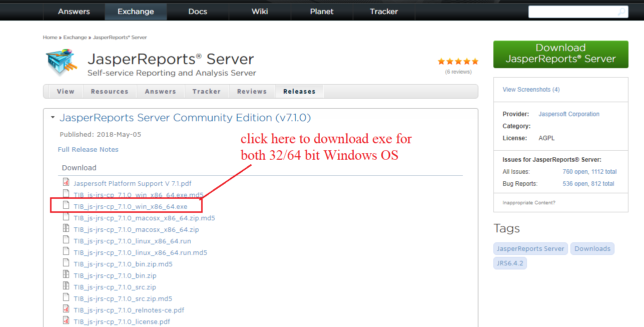The width and height of the screenshot is (644, 327).
Task: Click the PDF icon for Jaspersoft Platform Support
Action: [66, 183]
